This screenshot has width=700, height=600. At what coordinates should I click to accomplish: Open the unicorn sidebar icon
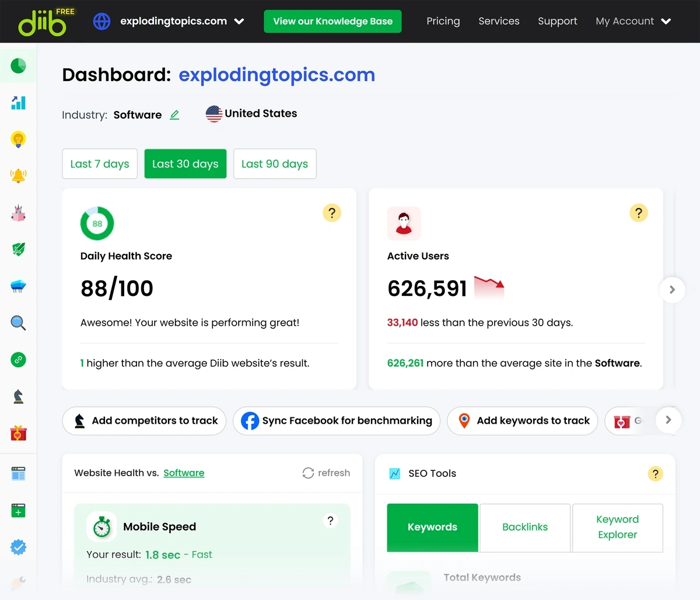18,213
